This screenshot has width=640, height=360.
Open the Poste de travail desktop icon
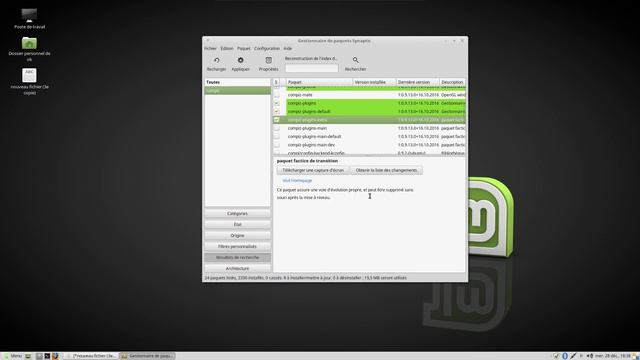tap(29, 15)
